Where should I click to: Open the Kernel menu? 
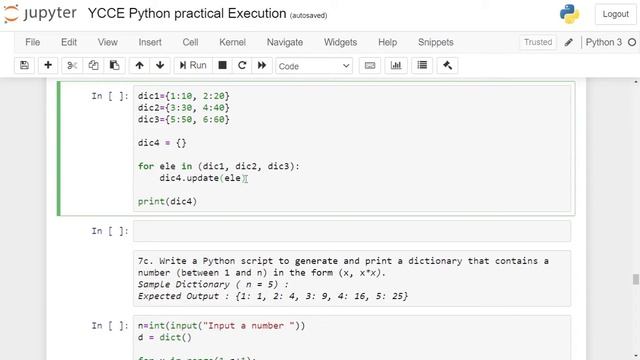tap(233, 42)
